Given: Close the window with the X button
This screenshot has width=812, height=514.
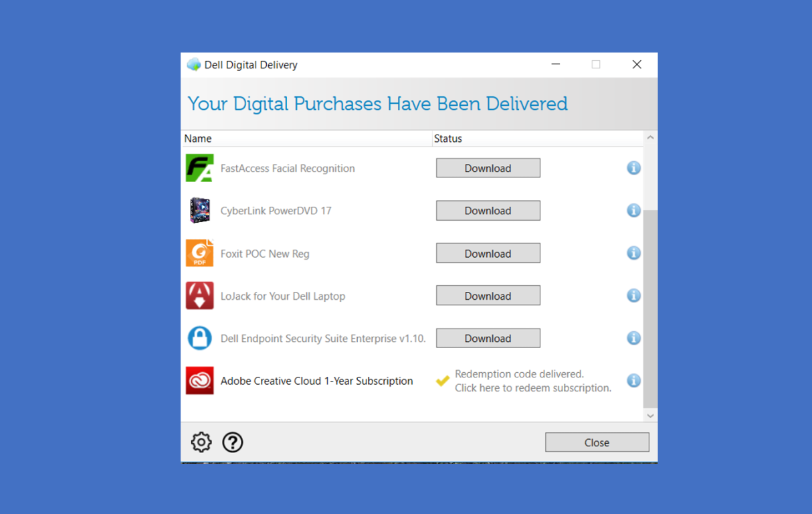Looking at the screenshot, I should 637,64.
